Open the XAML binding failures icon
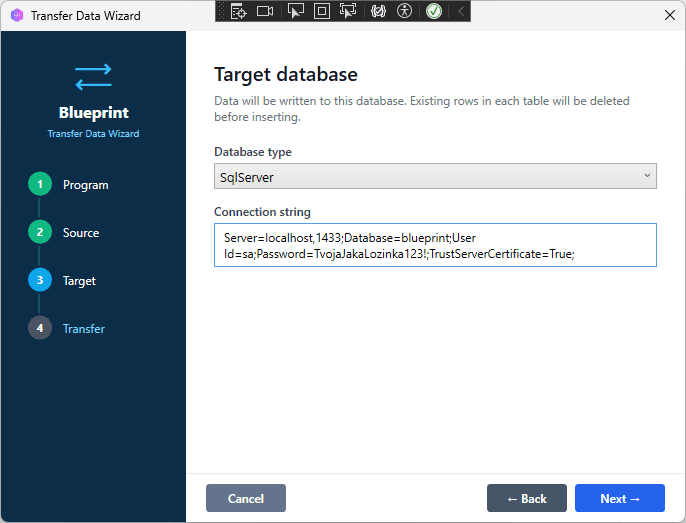 tap(378, 11)
